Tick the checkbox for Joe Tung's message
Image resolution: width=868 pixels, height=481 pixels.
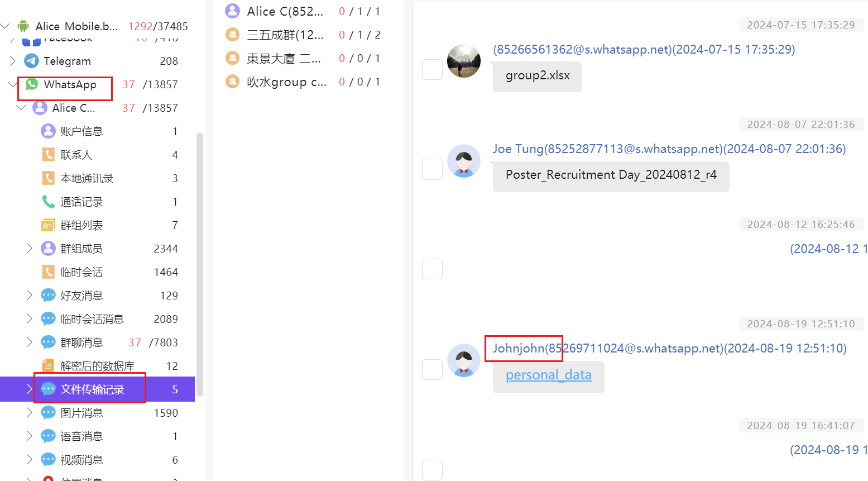point(432,169)
